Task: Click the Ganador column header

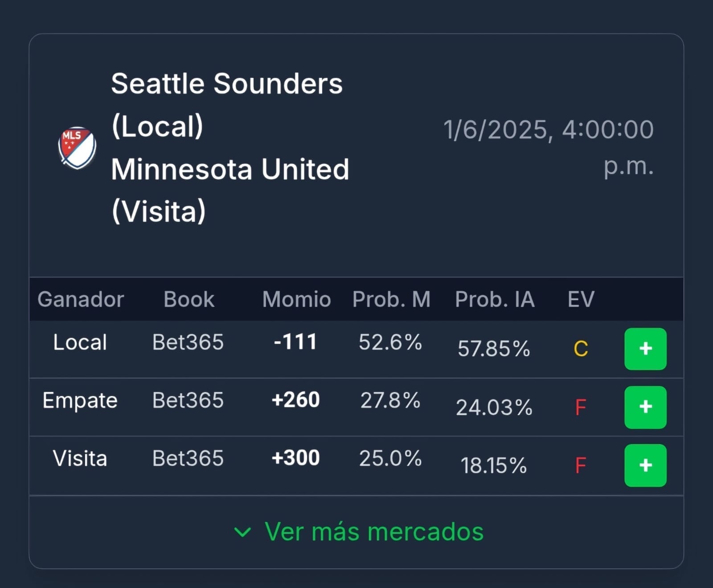Action: 81,299
